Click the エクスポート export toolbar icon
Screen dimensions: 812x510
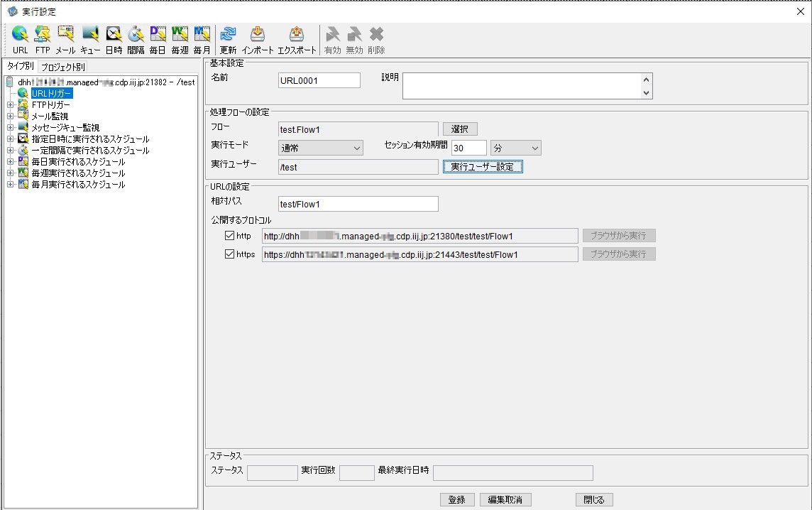297,34
